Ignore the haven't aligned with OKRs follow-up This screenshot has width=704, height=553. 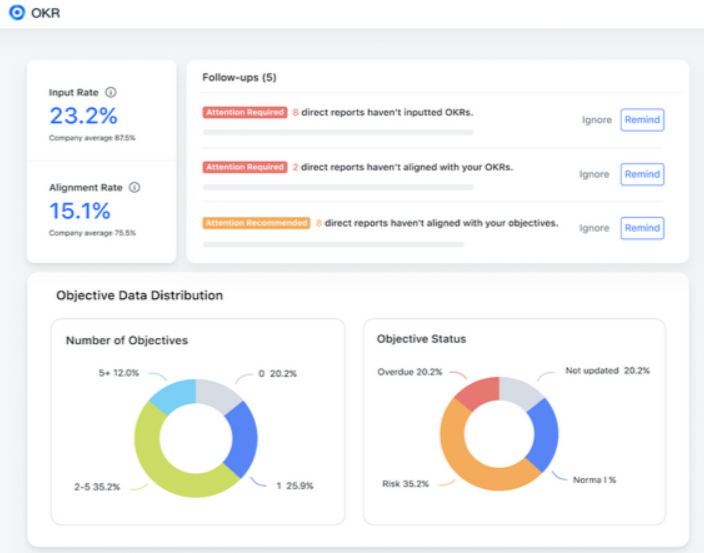pos(594,174)
